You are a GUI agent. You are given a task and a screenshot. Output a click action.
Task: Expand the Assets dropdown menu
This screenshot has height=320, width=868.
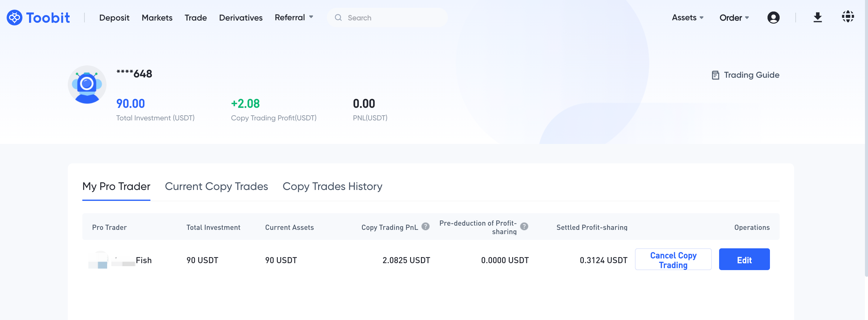point(687,18)
